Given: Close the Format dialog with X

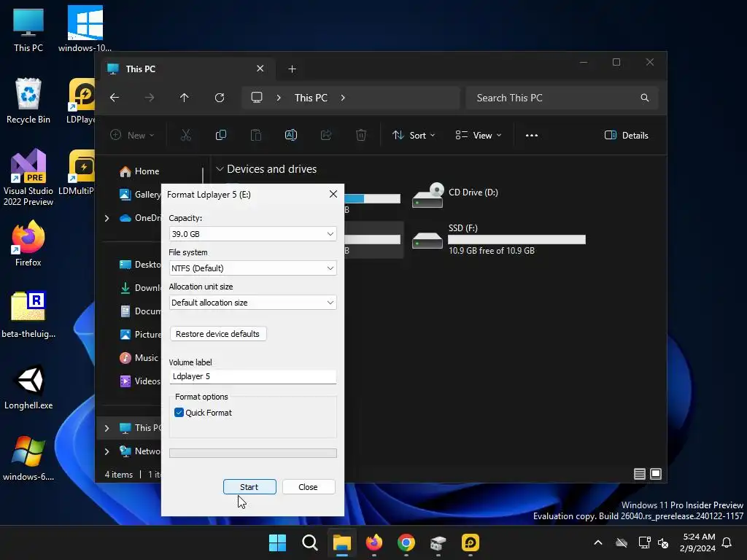Looking at the screenshot, I should coord(333,194).
